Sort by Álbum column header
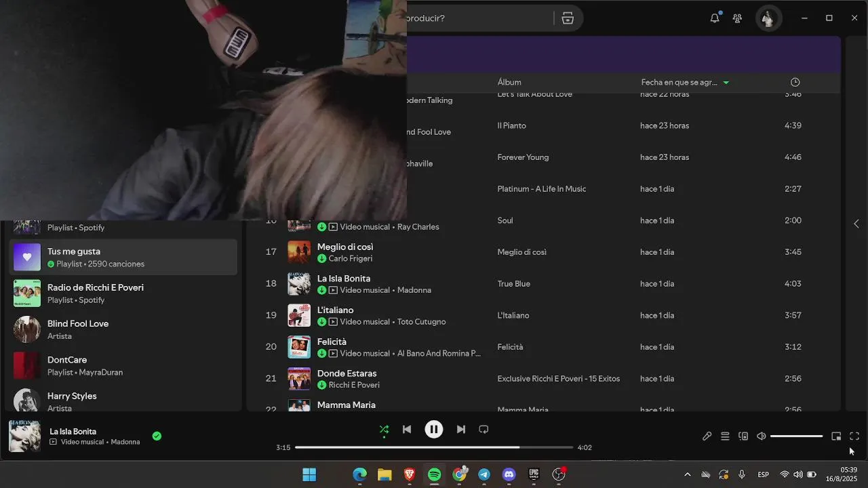 (x=509, y=82)
